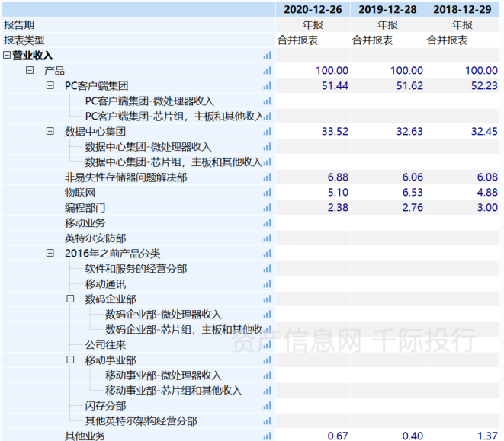504x441 pixels.
Task: Open chart icon beside PC客户端集团 row
Action: [267, 86]
